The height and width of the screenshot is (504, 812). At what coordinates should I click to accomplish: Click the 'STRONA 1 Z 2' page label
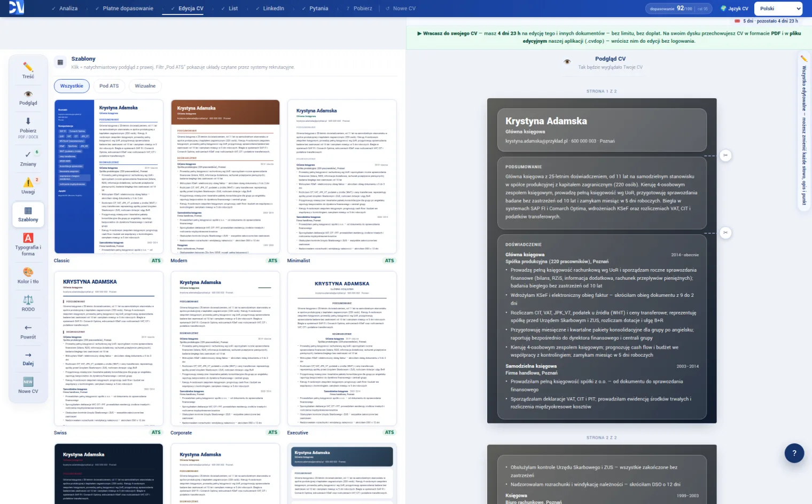click(x=602, y=91)
